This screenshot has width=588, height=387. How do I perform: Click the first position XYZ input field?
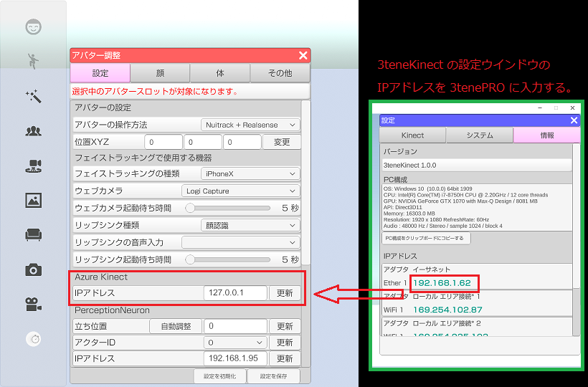pos(163,142)
